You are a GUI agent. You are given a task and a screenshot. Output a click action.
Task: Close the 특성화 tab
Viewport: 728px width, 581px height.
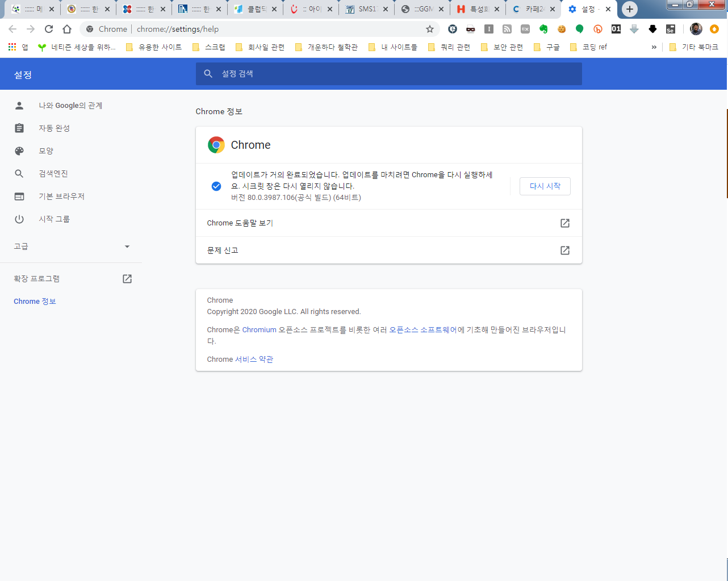(497, 9)
